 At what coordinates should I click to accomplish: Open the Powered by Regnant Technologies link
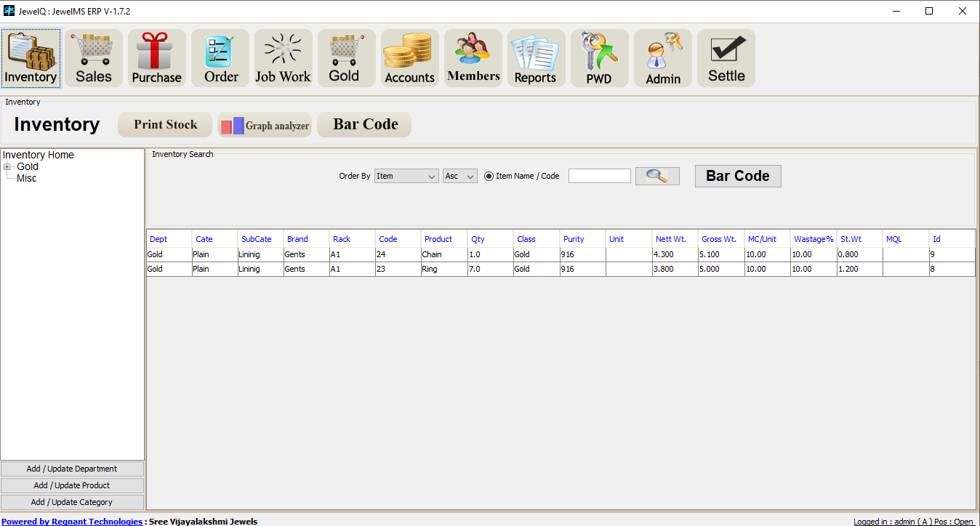click(x=72, y=521)
